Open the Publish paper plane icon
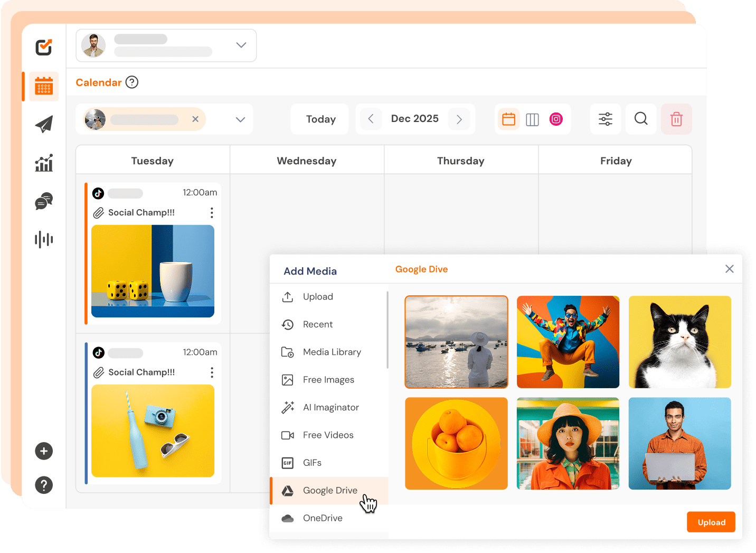The height and width of the screenshot is (553, 756). coord(44,125)
